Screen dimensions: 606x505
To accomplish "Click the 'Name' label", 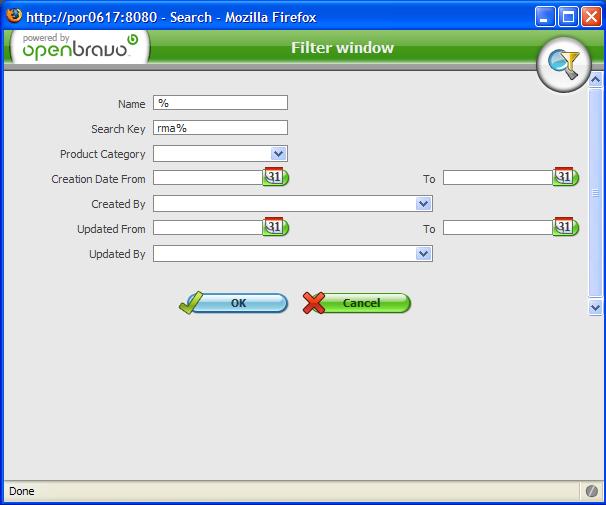I will click(132, 104).
